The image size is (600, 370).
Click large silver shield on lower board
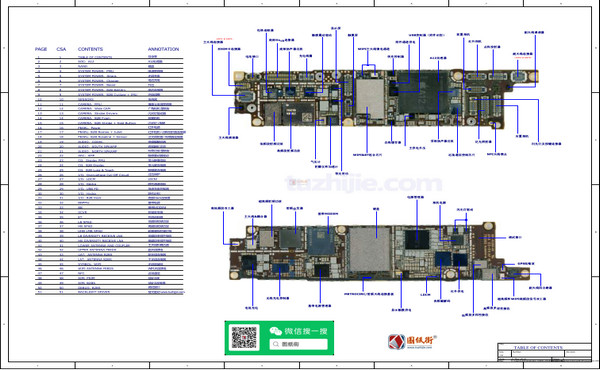(370, 249)
